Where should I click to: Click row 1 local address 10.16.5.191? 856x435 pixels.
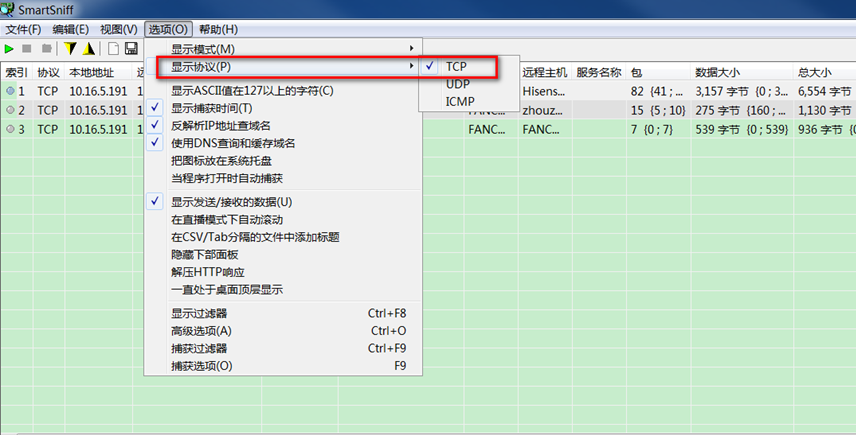(x=98, y=91)
